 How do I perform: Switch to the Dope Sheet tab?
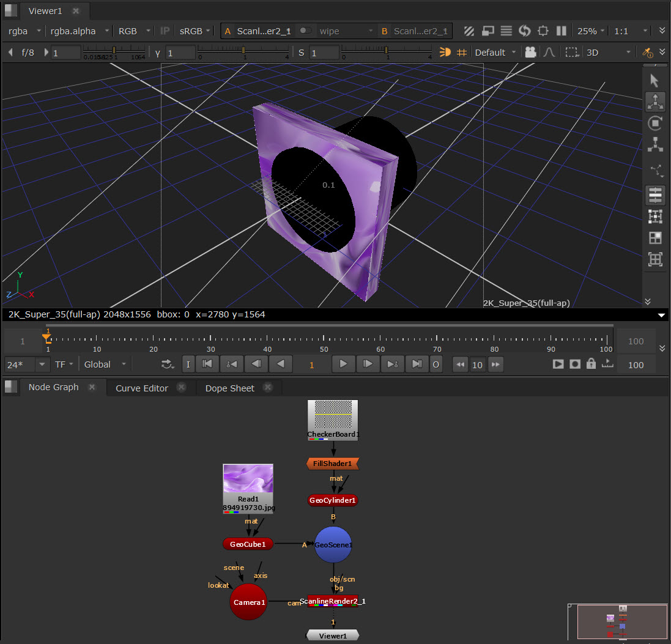click(x=229, y=388)
